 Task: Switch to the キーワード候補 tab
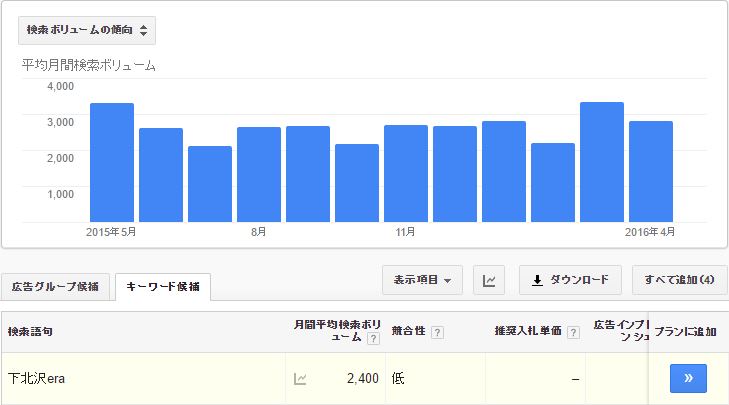coord(163,286)
